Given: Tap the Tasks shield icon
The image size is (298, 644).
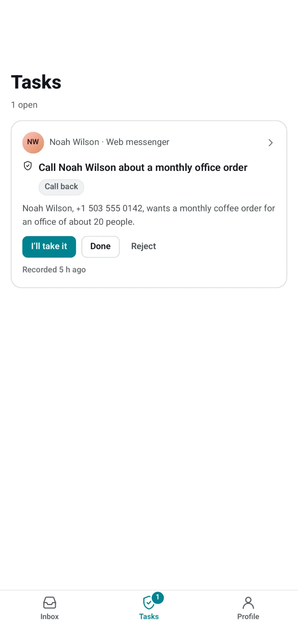Looking at the screenshot, I should point(148,603).
